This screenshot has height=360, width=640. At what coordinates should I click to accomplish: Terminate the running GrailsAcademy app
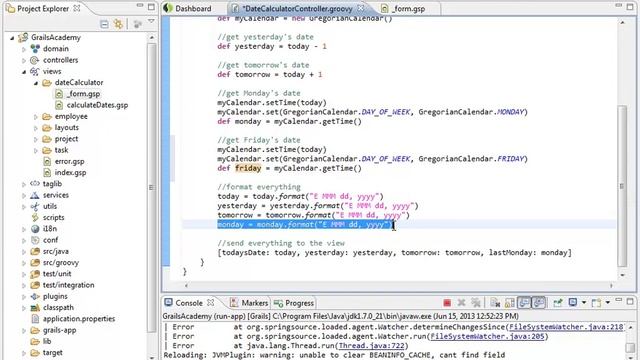click(x=447, y=303)
